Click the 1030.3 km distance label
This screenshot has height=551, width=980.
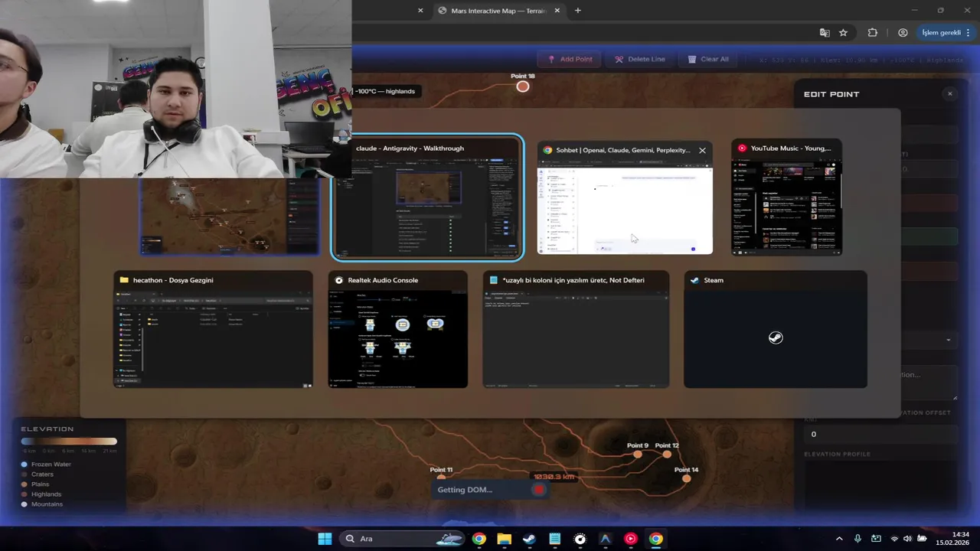554,477
